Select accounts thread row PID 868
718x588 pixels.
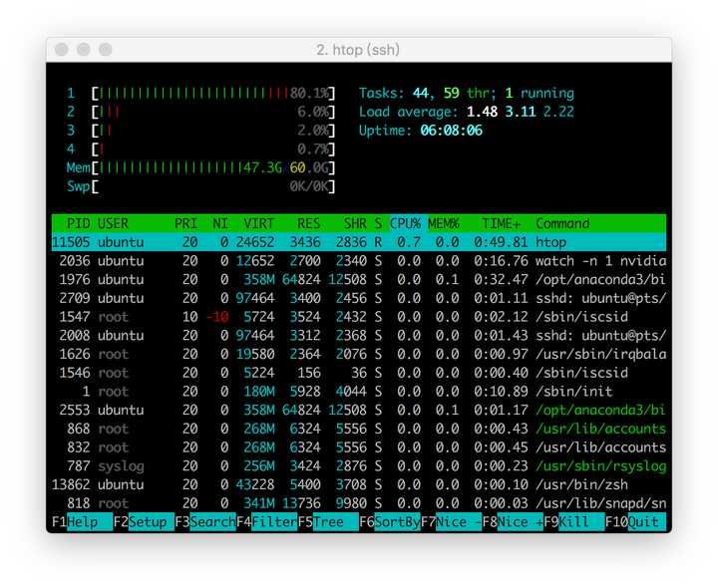point(359,429)
